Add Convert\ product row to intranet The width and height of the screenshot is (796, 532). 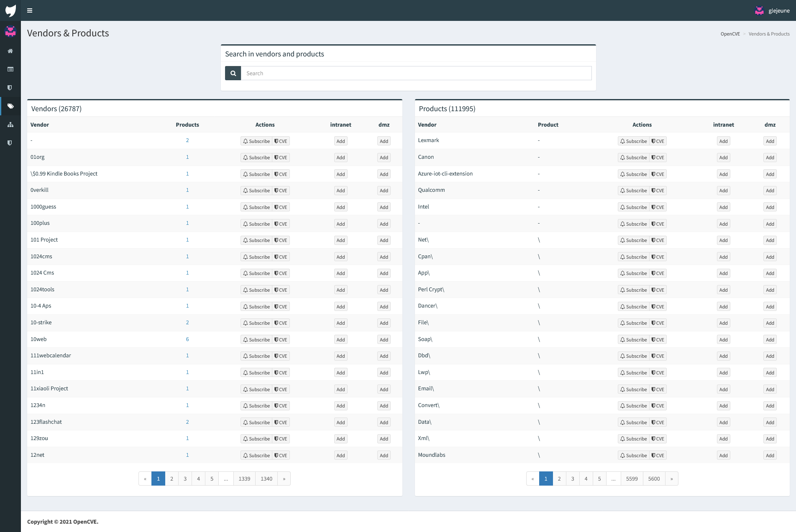pos(724,406)
